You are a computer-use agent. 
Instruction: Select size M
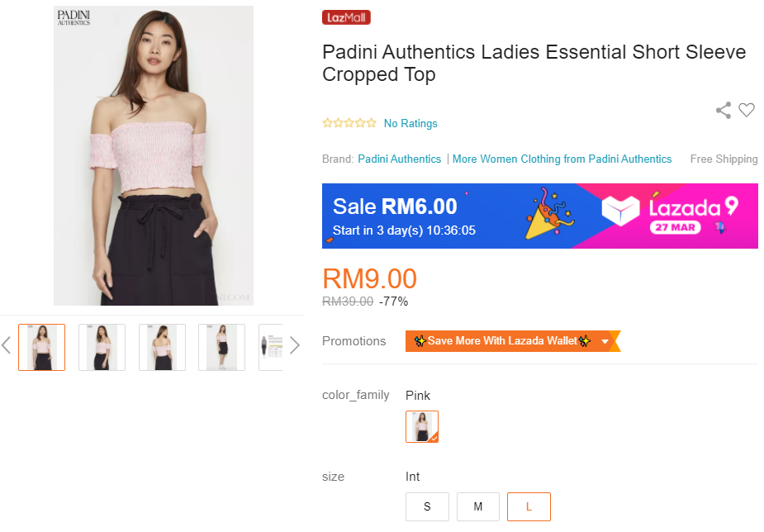pos(478,506)
